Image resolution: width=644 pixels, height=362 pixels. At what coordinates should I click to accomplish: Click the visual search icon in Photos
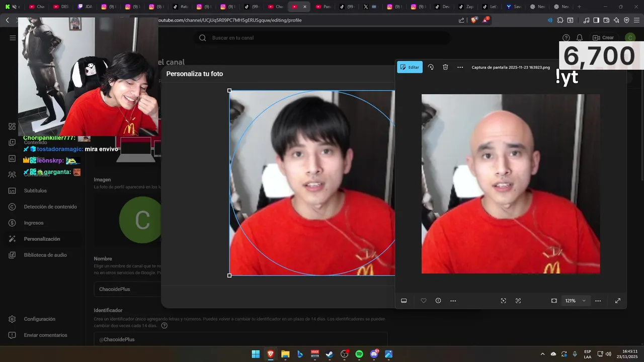coord(503,301)
